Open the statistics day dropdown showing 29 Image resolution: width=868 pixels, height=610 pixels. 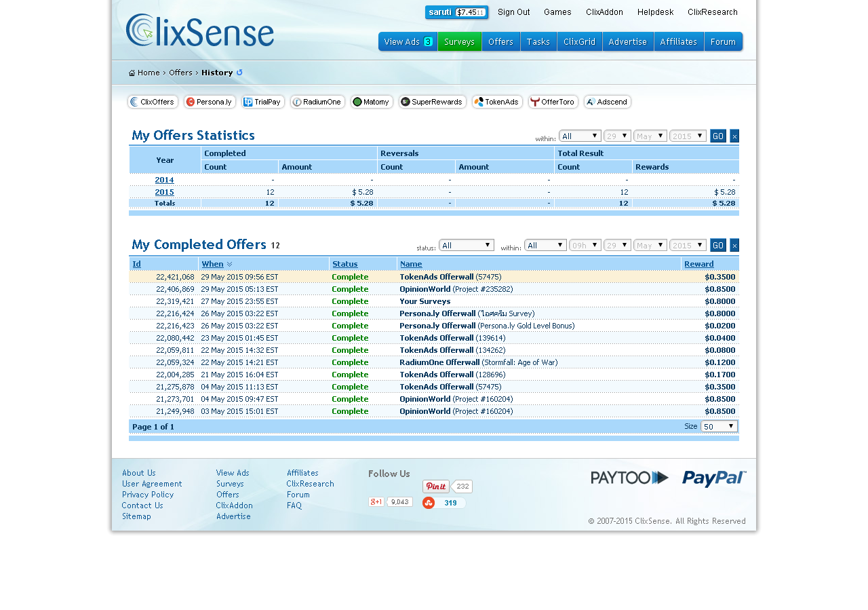[617, 136]
